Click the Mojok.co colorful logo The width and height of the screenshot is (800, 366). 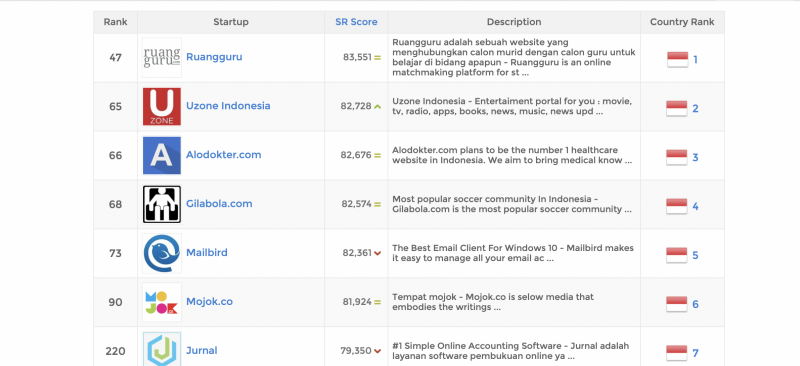point(162,302)
